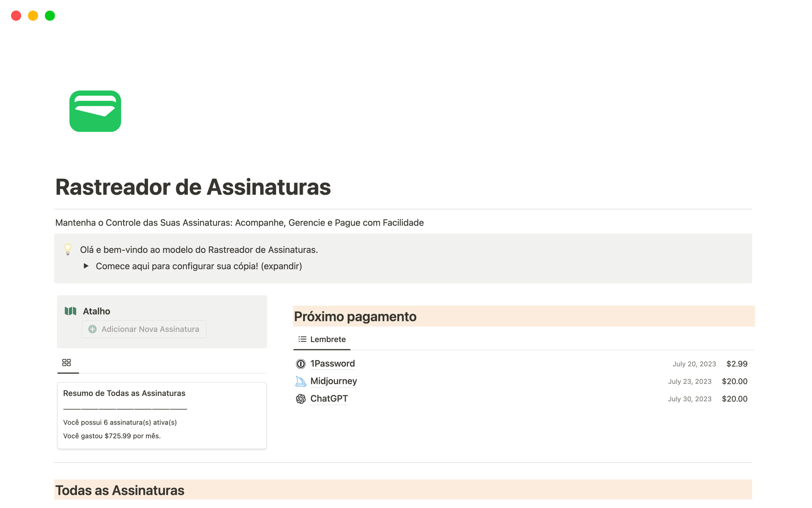
Task: Click the Midjourney sailboat icon
Action: (x=301, y=381)
